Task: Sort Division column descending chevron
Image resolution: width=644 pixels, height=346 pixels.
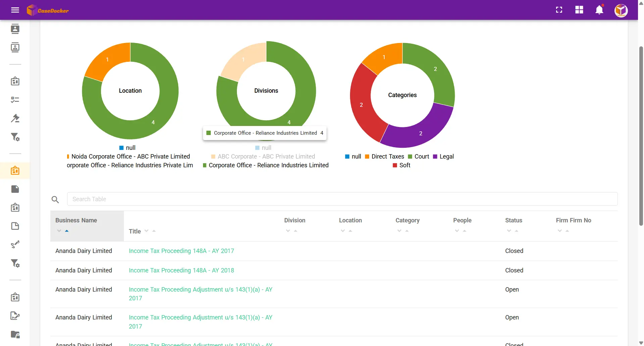Action: 288,231
